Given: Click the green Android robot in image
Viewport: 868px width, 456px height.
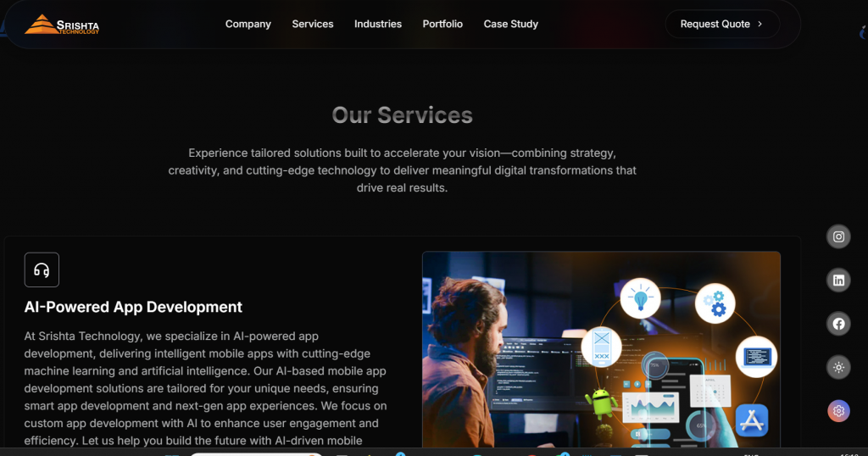Looking at the screenshot, I should 601,403.
